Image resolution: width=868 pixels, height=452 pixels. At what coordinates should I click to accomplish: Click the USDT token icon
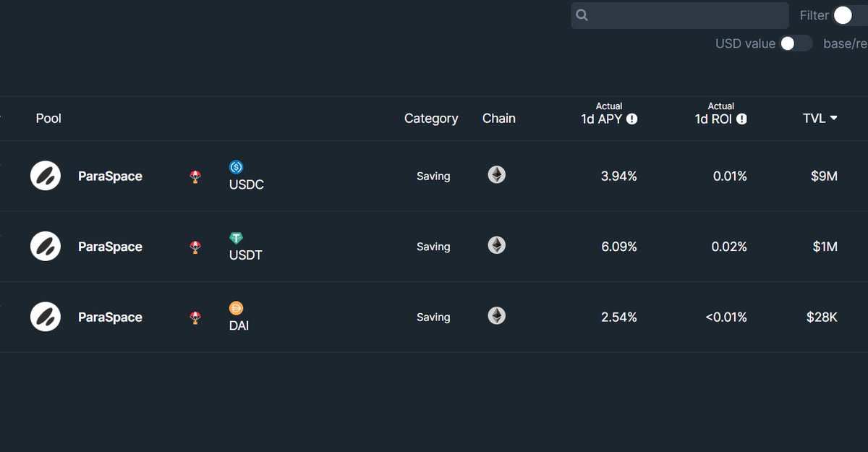click(237, 238)
